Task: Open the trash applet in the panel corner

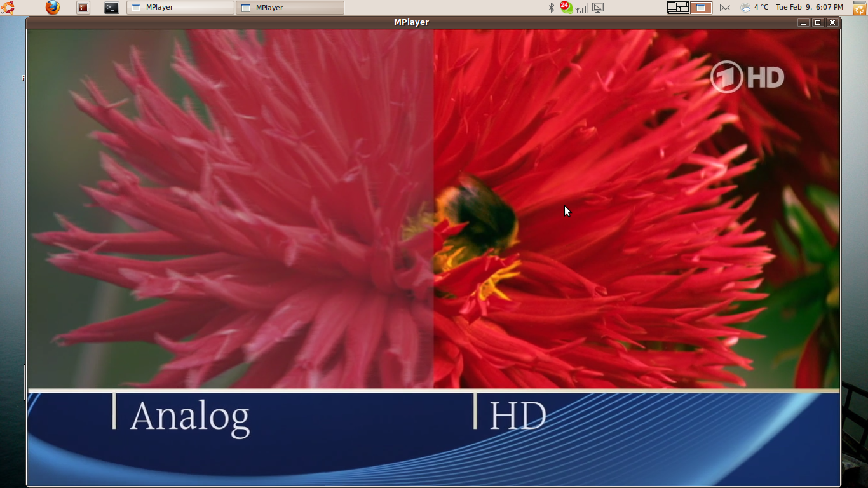Action: click(x=860, y=8)
